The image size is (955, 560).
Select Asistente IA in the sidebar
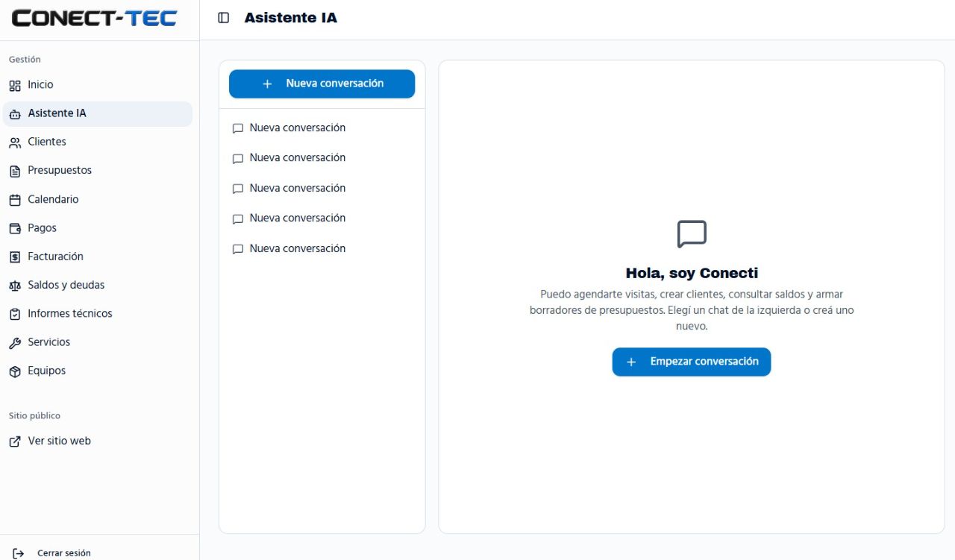pos(98,114)
